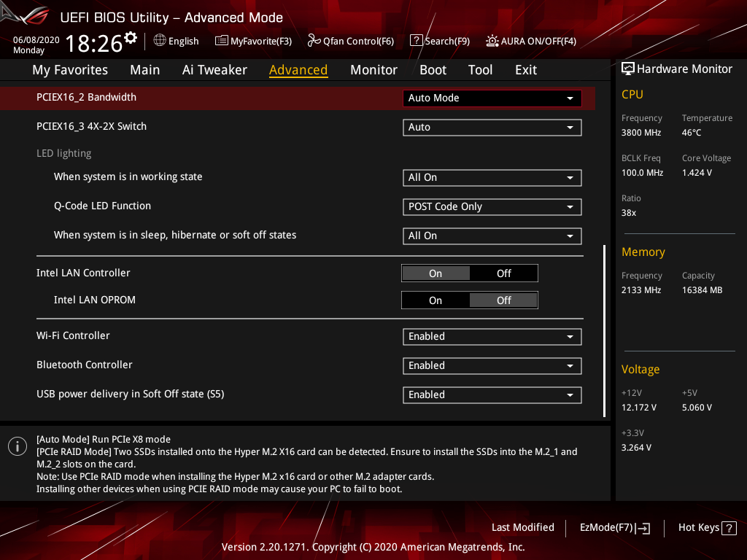Click Core Voltage value 1.424 V
This screenshot has width=747, height=560.
pyautogui.click(x=697, y=173)
